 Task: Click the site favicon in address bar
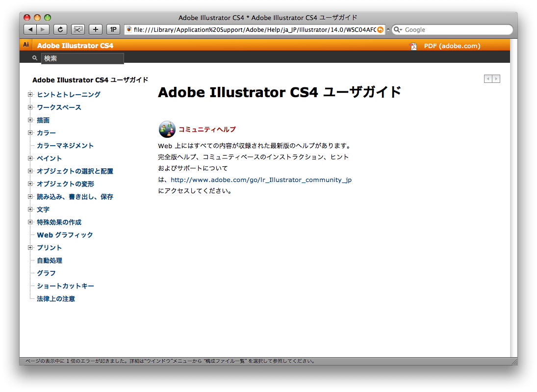[x=129, y=30]
